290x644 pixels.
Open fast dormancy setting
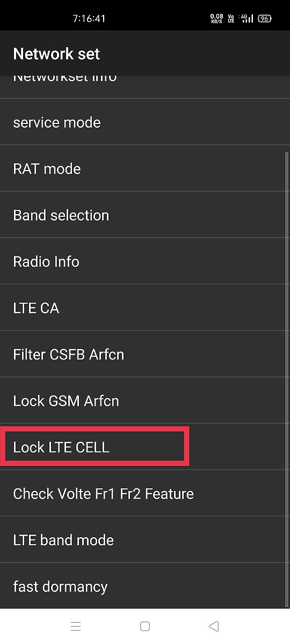point(145,586)
